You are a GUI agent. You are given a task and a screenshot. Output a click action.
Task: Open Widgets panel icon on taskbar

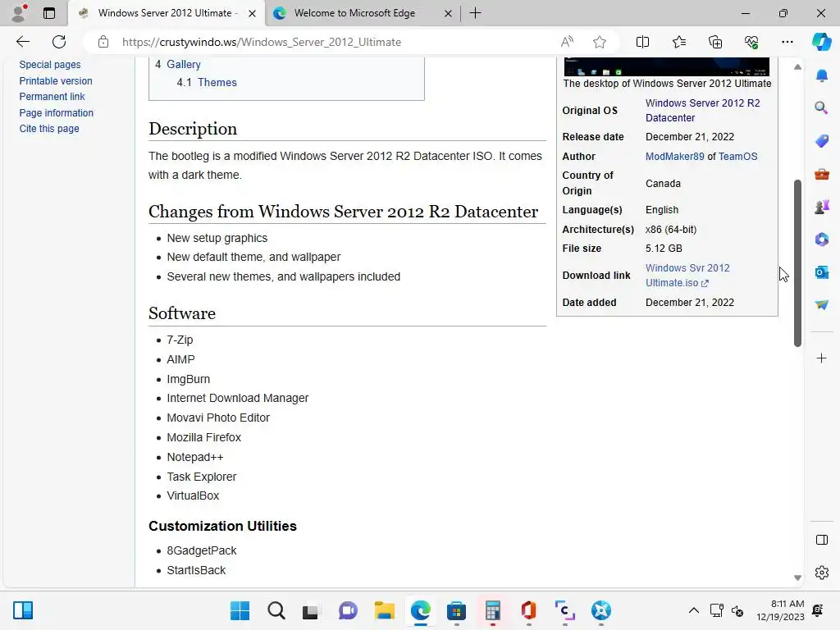23,610
